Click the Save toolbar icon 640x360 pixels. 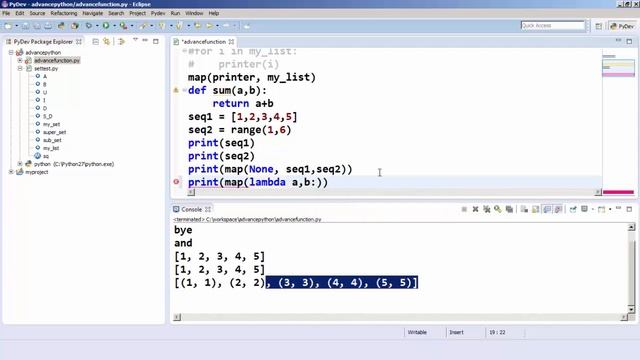25,26
